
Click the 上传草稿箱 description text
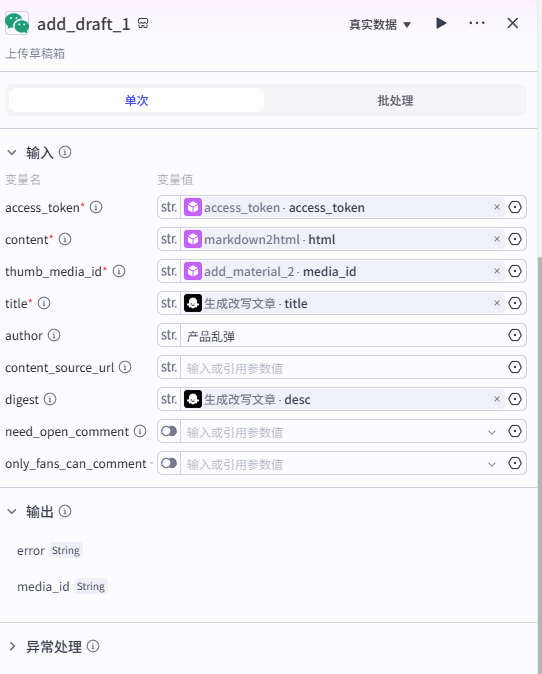(35, 53)
